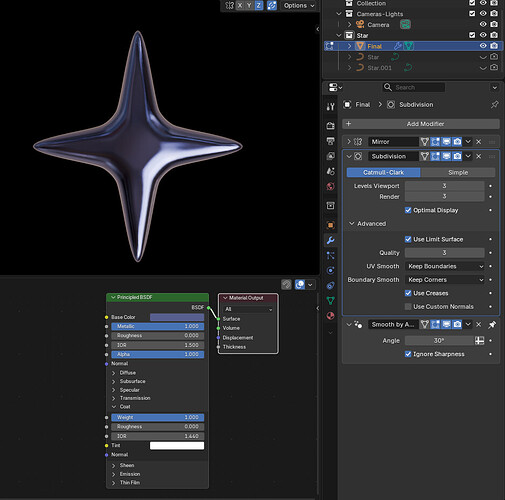Uncheck Use Limit Surface
This screenshot has width=505, height=500.
pos(408,239)
